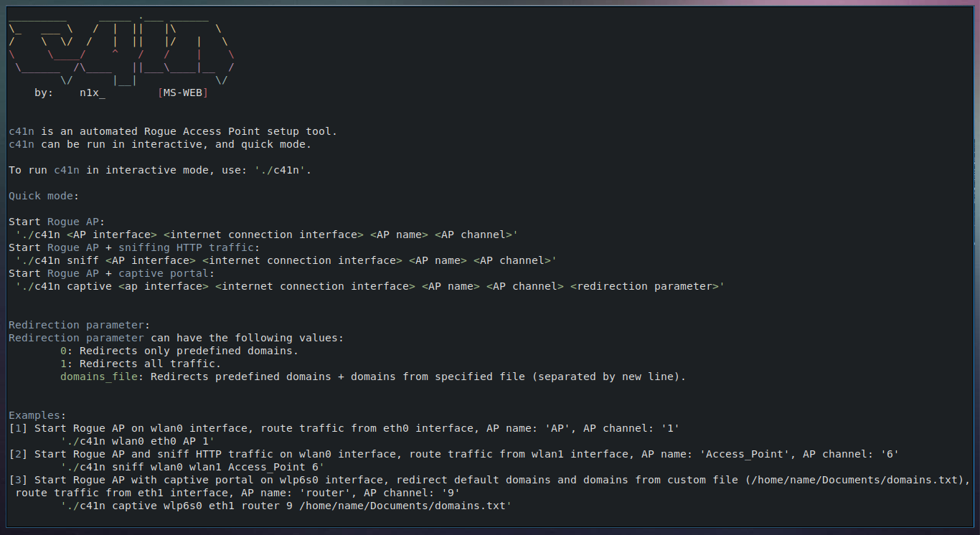Viewport: 980px width, 535px height.
Task: Click the '/home/name/Documents/domains.txt' path in last command
Action: pyautogui.click(x=402, y=506)
